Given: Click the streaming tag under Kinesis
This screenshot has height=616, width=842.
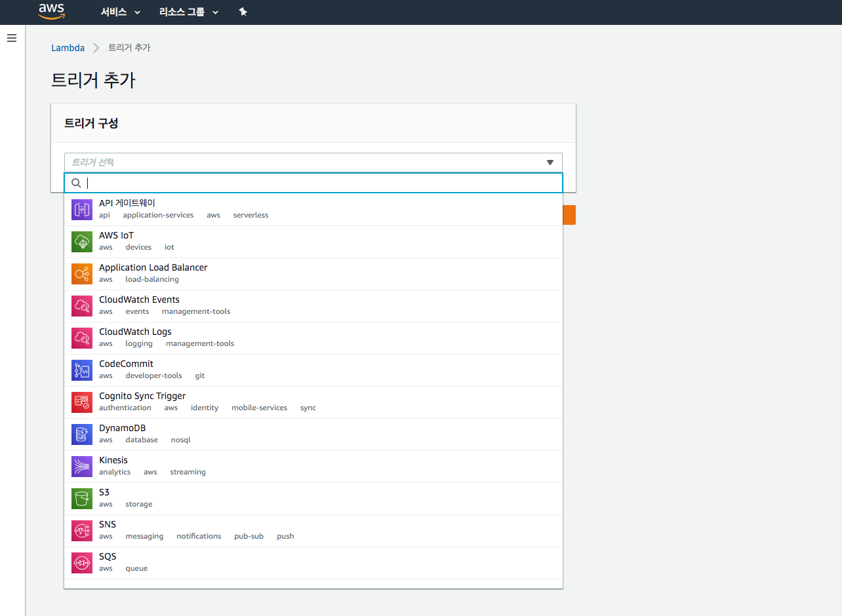Looking at the screenshot, I should coord(188,472).
